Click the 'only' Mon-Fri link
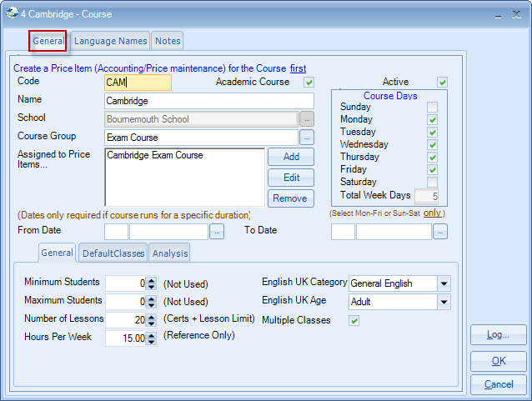Image resolution: width=532 pixels, height=401 pixels. tap(432, 213)
